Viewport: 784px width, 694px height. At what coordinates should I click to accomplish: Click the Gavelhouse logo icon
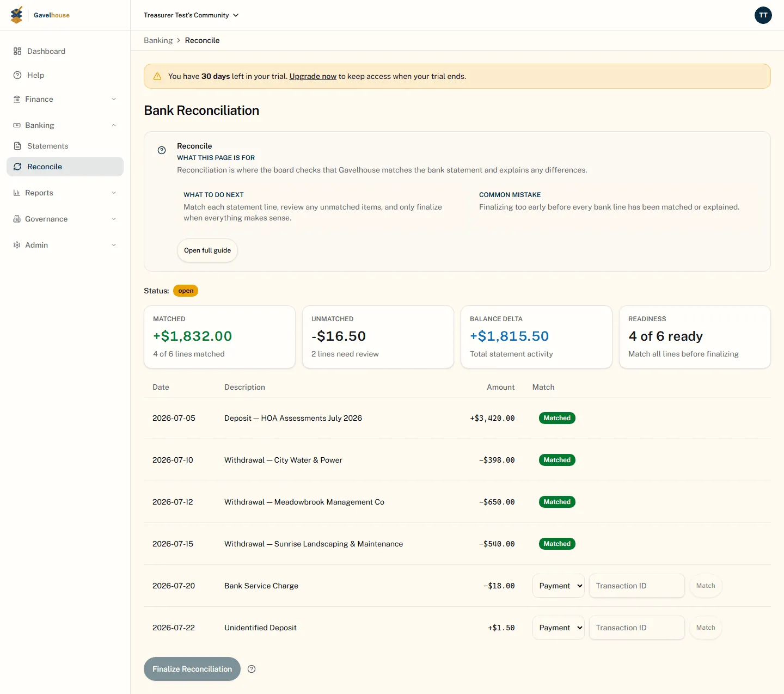(x=17, y=15)
